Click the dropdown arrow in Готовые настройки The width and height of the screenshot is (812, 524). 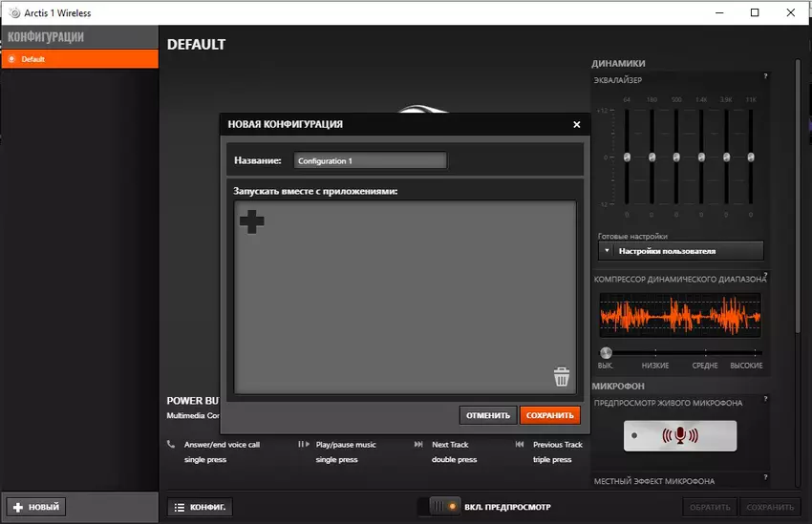click(x=607, y=251)
